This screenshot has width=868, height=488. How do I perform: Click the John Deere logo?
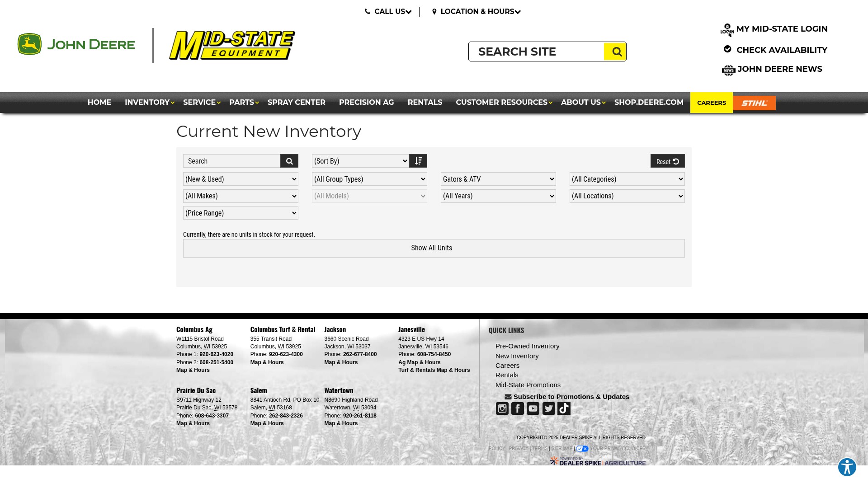coord(76,44)
